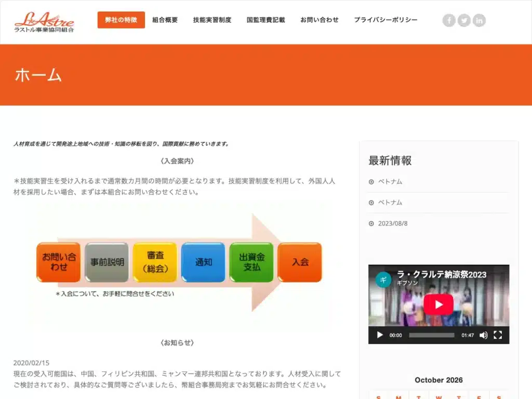Viewport: 532px width, 399px height.
Task: Open the 組合概要 menu item
Action: [x=165, y=20]
